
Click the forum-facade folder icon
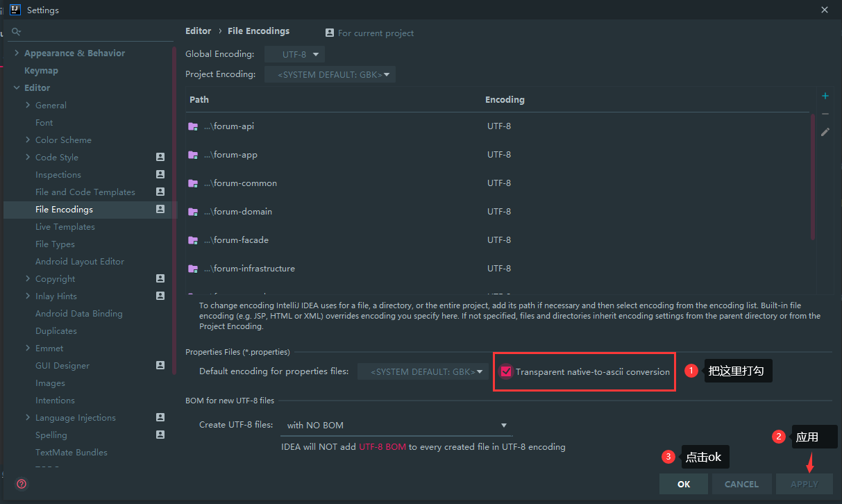(193, 240)
